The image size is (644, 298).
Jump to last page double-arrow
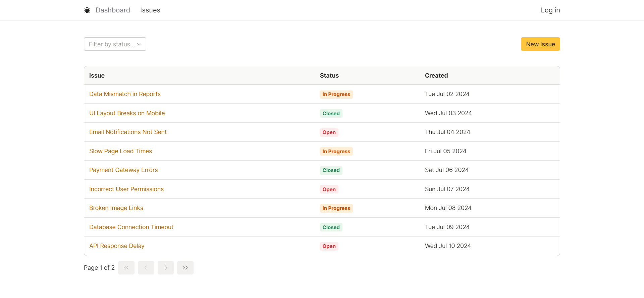(185, 268)
